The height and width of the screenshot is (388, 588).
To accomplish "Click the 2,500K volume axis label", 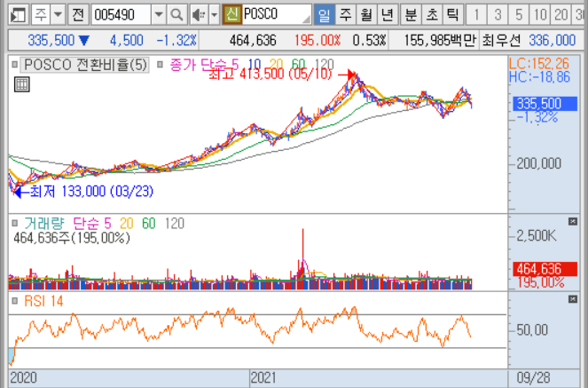I will point(537,236).
